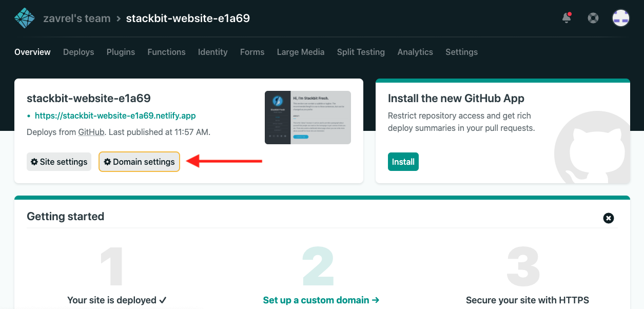644x309 pixels.
Task: Switch to the Overview tab
Action: (32, 52)
